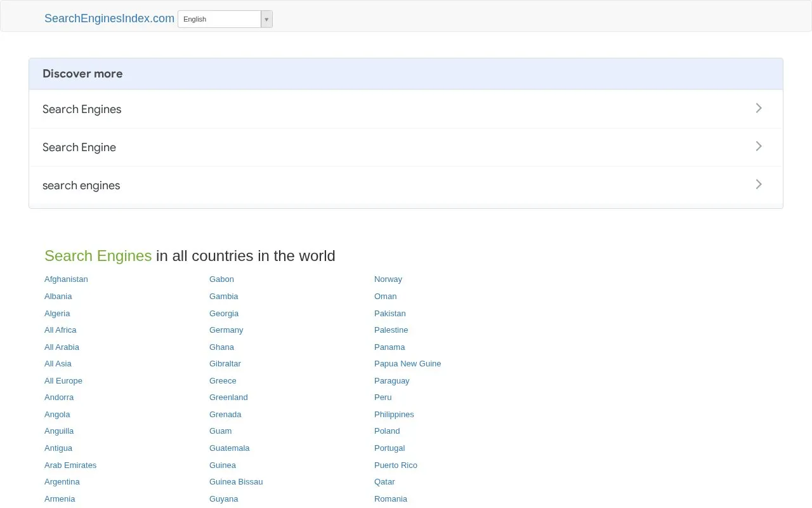This screenshot has height=508, width=812.
Task: Click the chevron in the Search Engines row
Action: (x=759, y=108)
